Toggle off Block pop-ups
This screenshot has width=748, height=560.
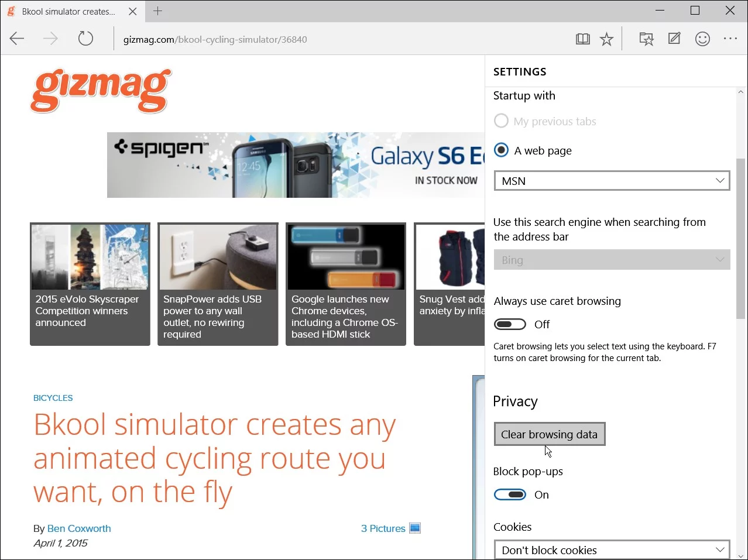[510, 494]
